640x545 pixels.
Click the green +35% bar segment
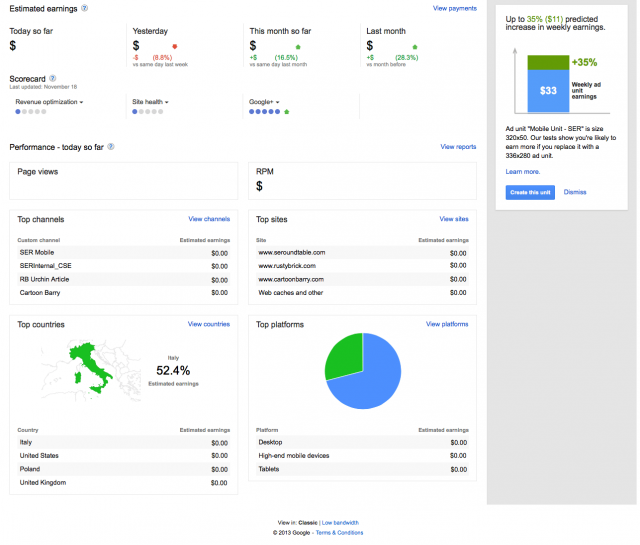tap(548, 62)
